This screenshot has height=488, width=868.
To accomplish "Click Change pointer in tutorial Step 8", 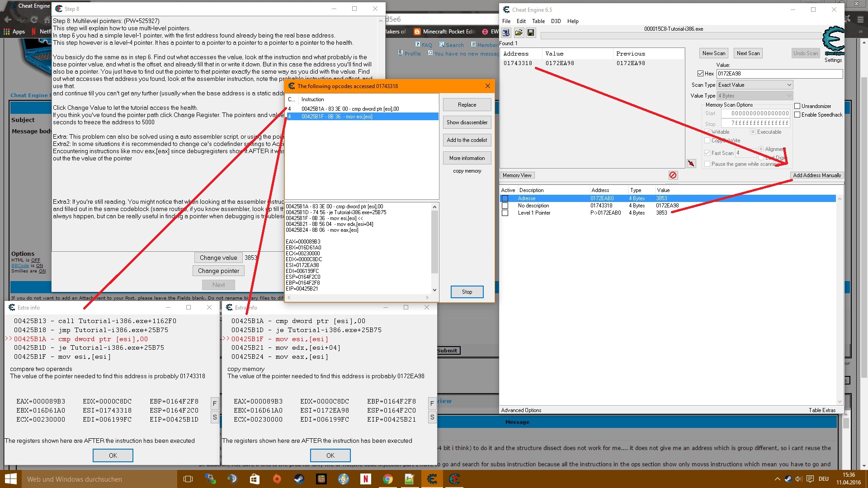I will coord(218,271).
